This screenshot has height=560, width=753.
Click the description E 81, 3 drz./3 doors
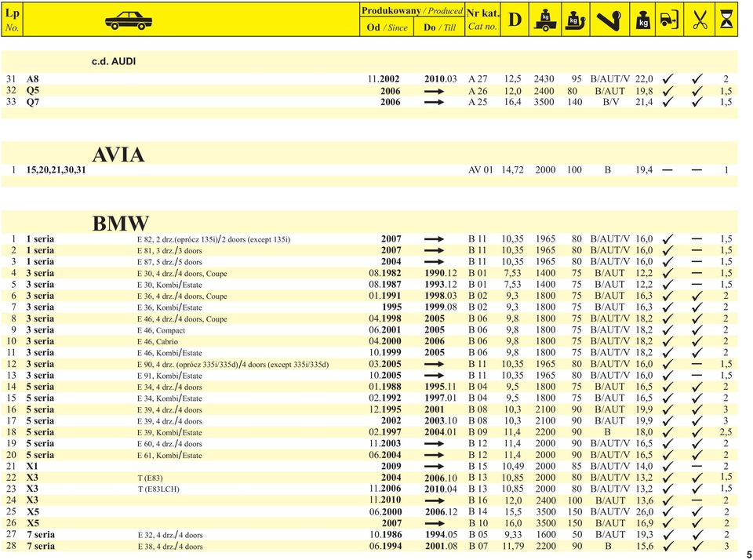(x=169, y=251)
